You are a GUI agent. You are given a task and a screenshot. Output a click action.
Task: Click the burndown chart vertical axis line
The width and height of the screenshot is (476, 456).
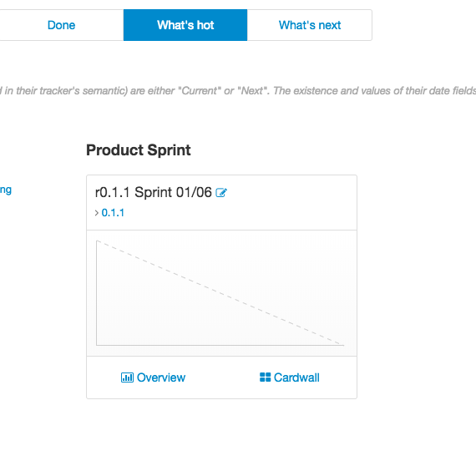coord(97,293)
